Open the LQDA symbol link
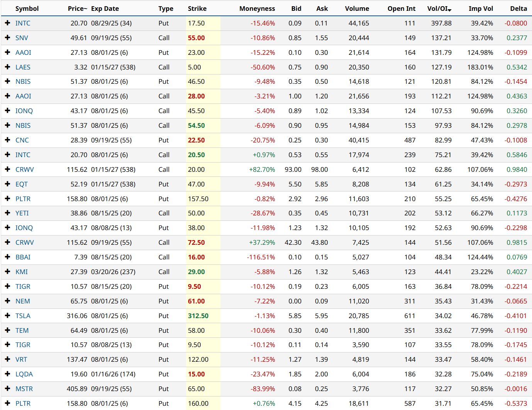This screenshot has height=410, width=532. [24, 374]
